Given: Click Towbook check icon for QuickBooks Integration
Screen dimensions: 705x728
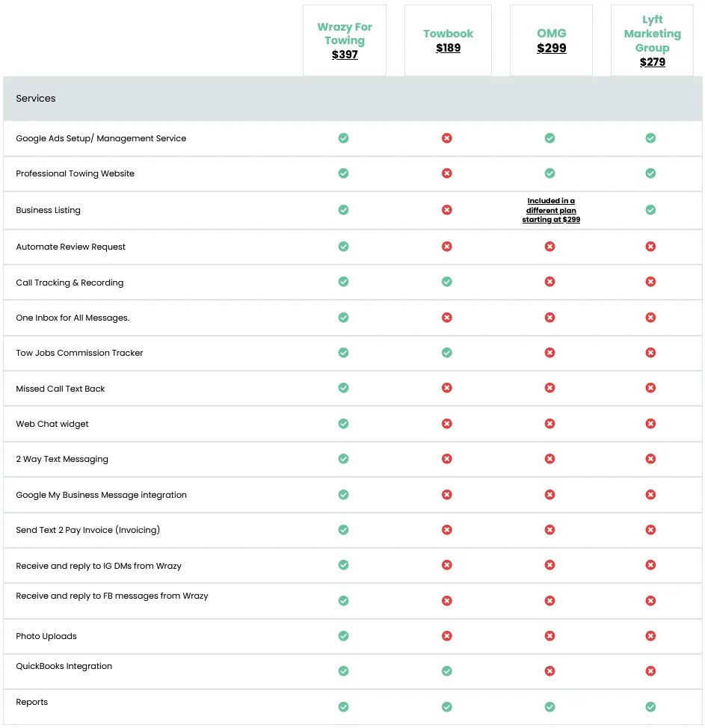Looking at the screenshot, I should pyautogui.click(x=447, y=671).
